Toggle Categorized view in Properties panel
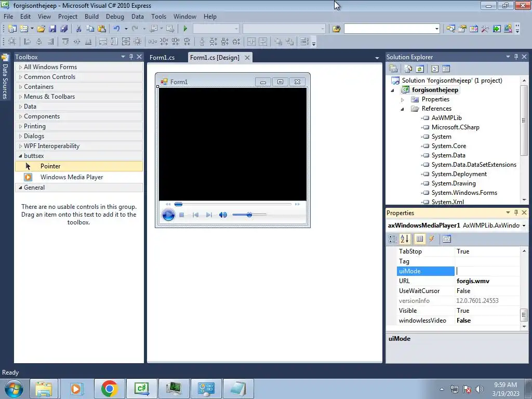The height and width of the screenshot is (399, 532). click(x=393, y=239)
